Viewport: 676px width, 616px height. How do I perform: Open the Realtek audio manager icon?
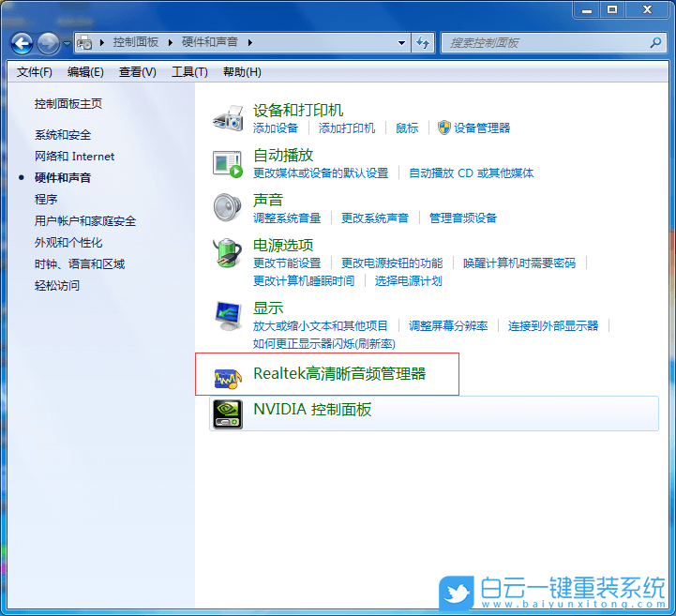tap(228, 379)
